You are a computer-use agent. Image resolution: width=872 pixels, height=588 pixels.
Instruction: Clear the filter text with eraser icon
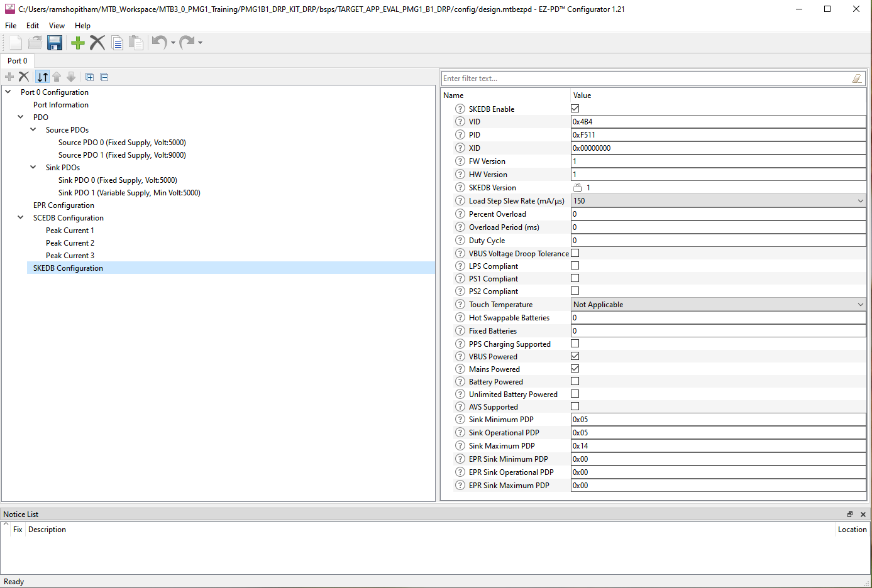point(857,79)
